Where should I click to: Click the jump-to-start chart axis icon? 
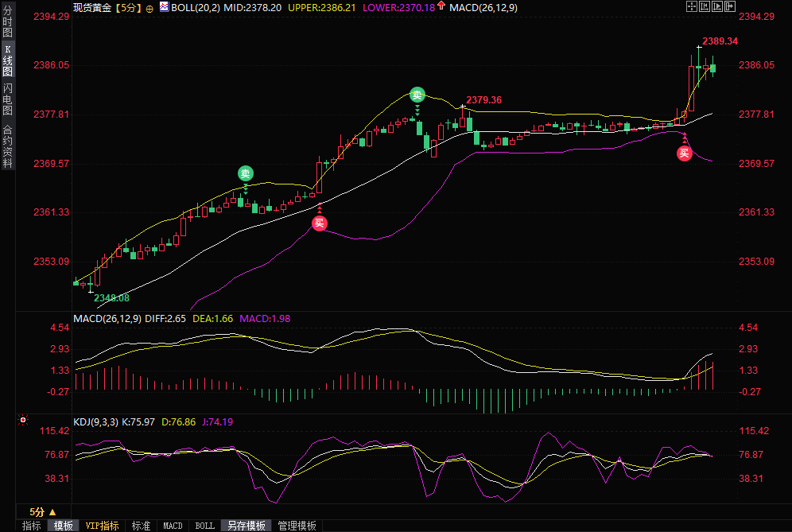(705, 6)
